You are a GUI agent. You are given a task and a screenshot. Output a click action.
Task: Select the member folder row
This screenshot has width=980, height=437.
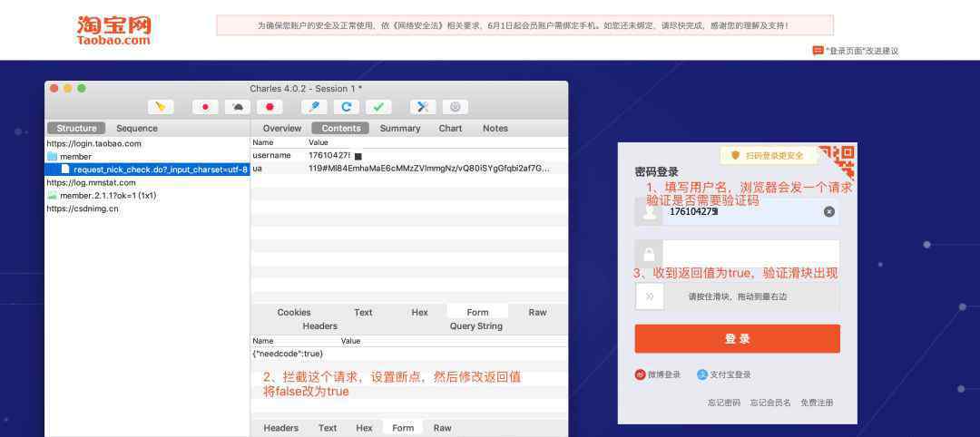(x=148, y=157)
